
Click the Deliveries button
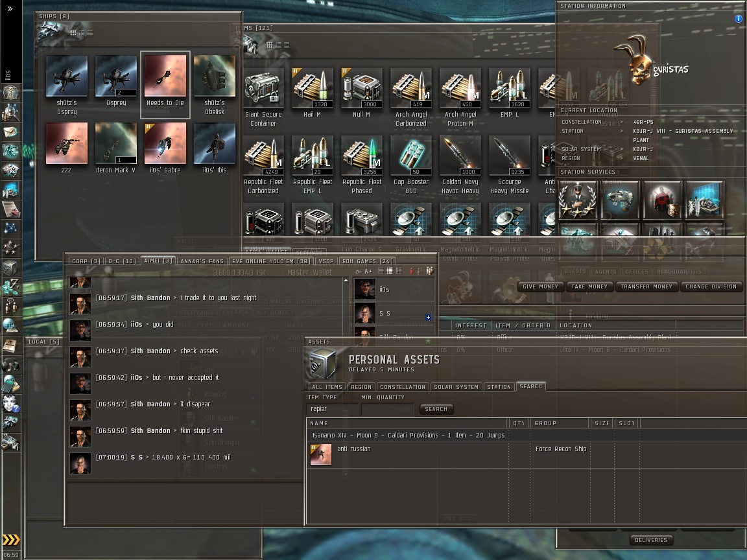(x=651, y=540)
